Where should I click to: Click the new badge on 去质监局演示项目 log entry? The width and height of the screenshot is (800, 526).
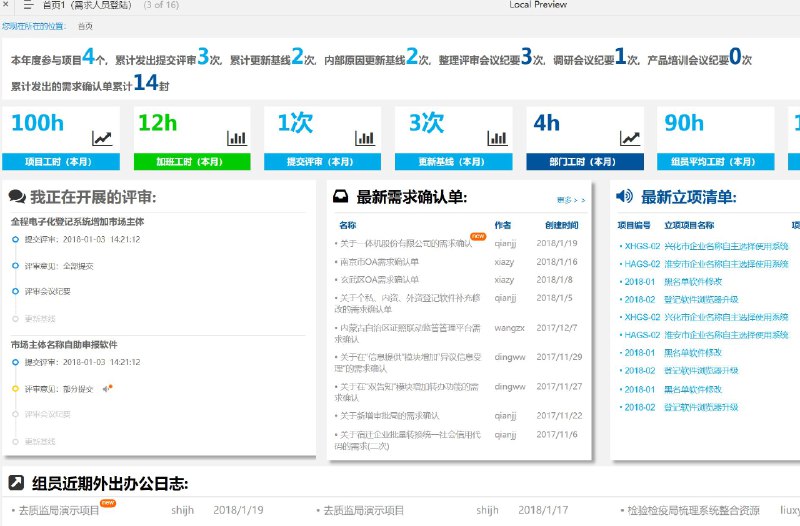pos(108,503)
